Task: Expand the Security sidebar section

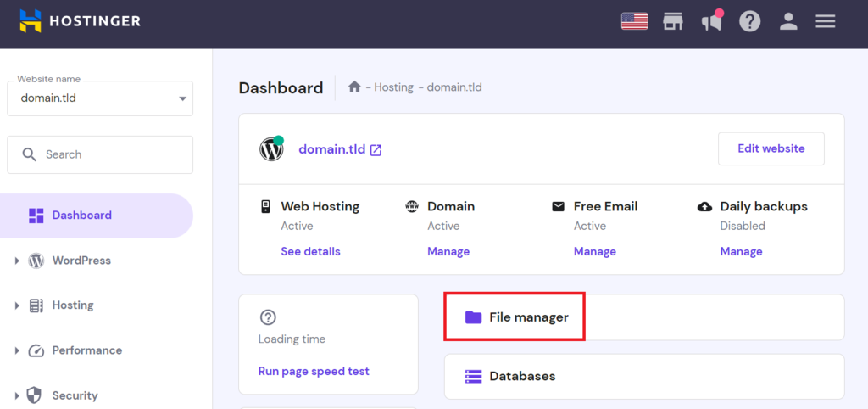Action: (75, 395)
